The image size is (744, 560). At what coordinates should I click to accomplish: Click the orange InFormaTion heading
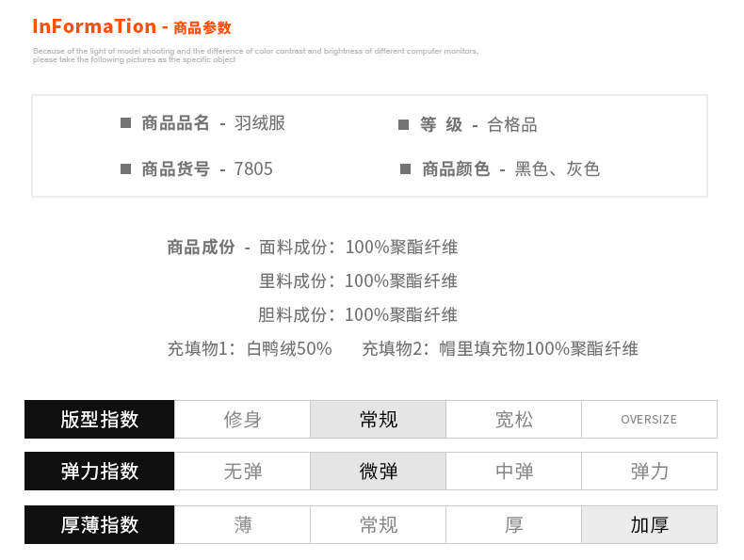tap(94, 26)
